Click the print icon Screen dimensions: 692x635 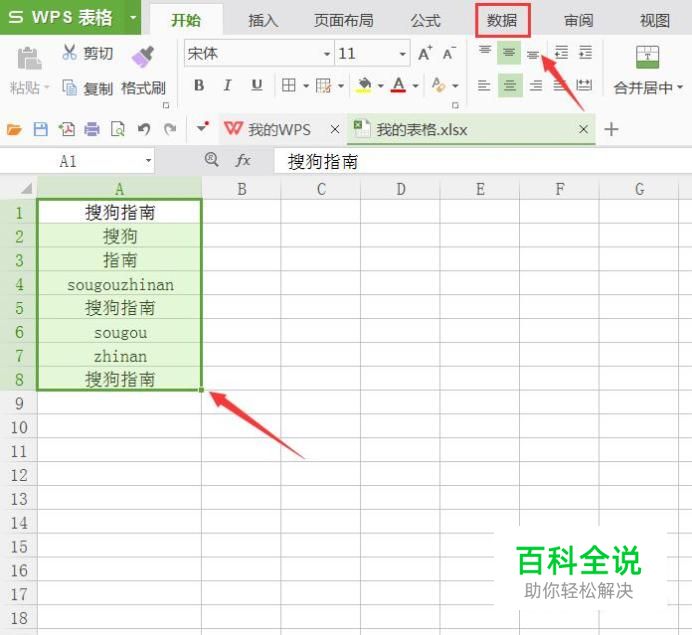point(92,129)
